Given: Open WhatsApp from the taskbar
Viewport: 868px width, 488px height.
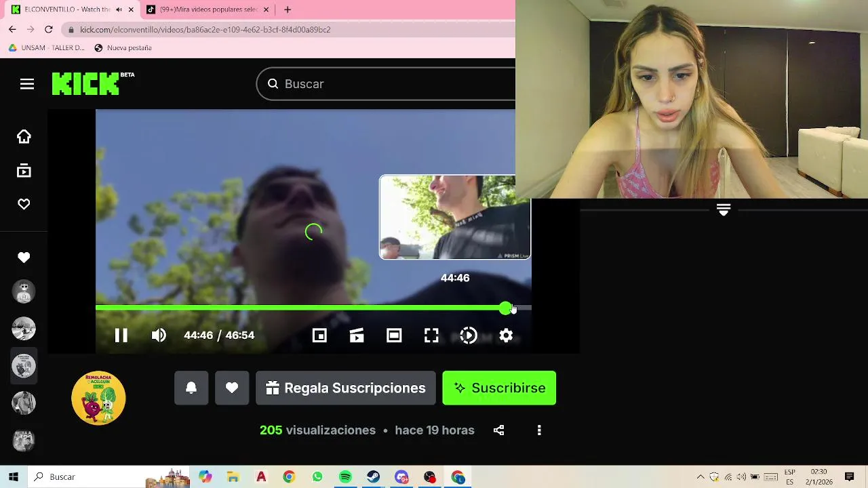Looking at the screenshot, I should (317, 477).
